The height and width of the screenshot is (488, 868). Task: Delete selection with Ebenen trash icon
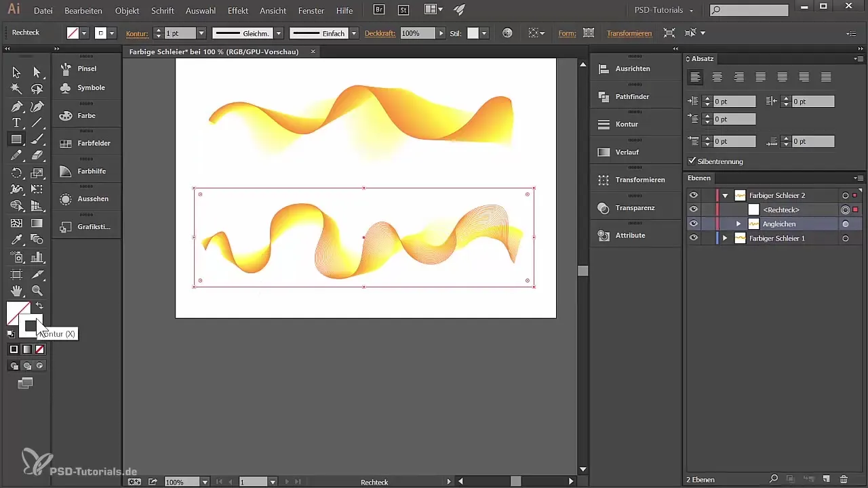click(x=844, y=479)
